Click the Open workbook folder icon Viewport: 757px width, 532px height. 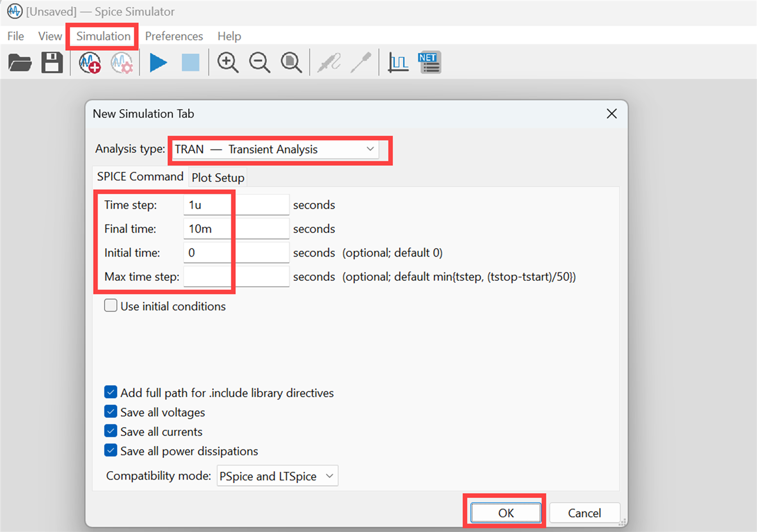20,63
